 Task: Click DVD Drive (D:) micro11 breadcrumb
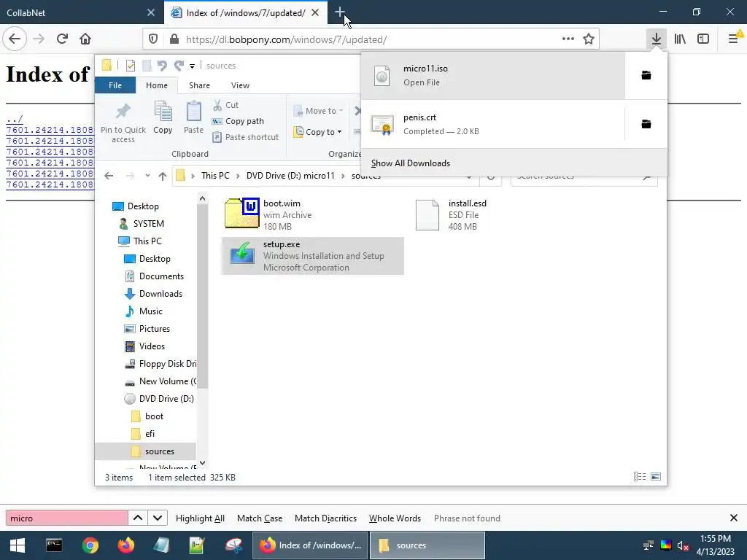click(x=290, y=176)
